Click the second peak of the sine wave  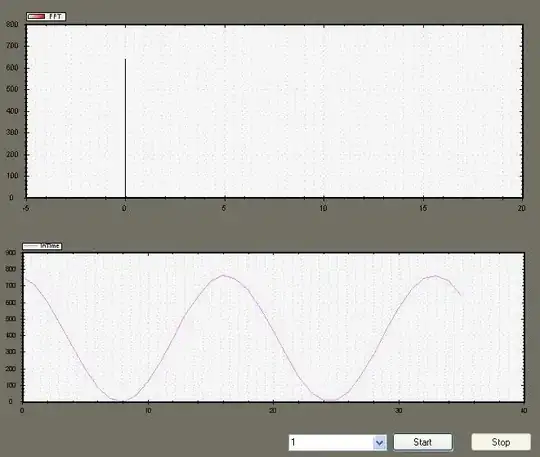435,276
